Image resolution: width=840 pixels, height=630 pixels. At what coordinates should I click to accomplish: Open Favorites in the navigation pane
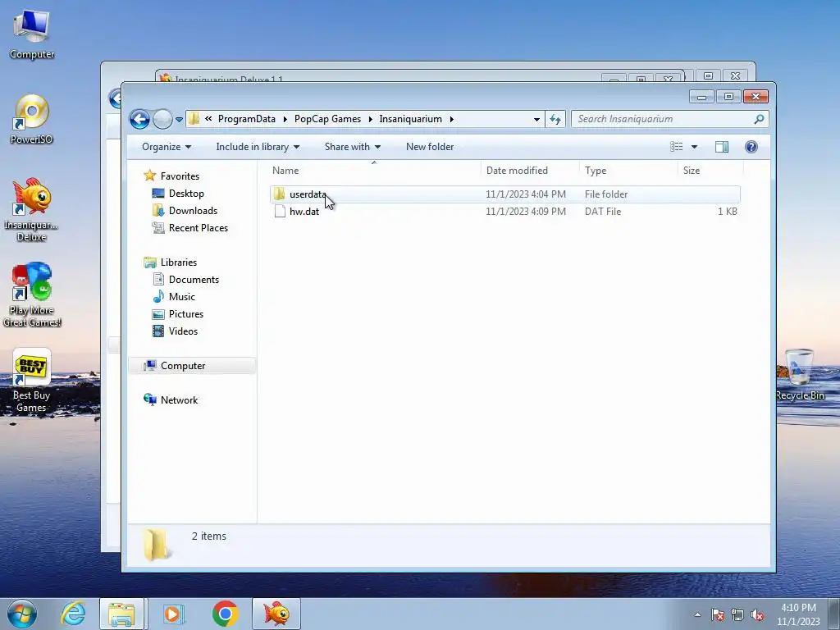[180, 176]
